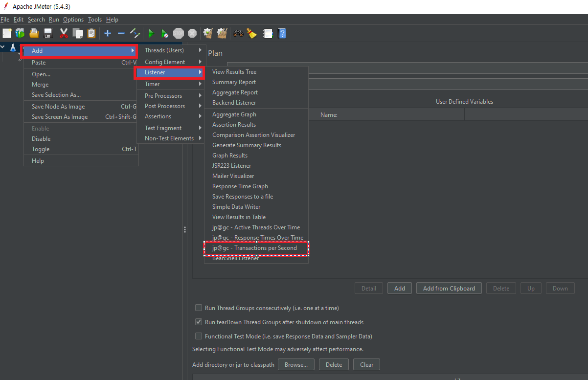Click the Browse... classpath button
The image size is (588, 380).
click(296, 364)
